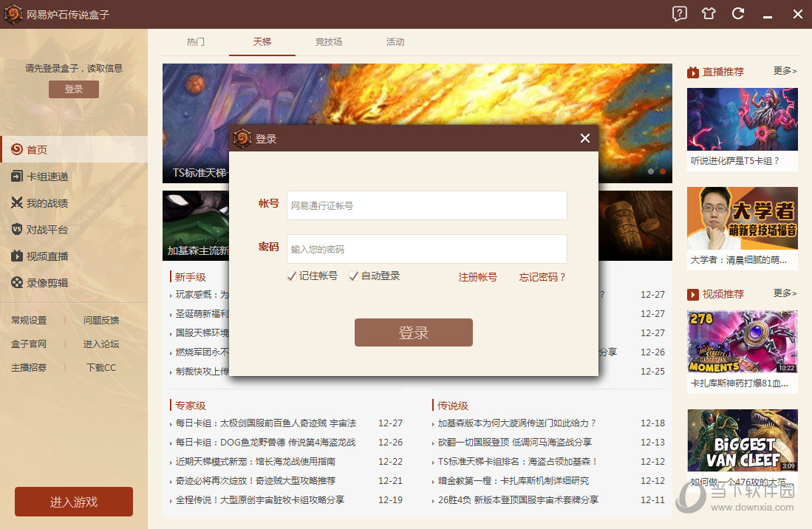
Task: Click the question mark help icon
Action: (x=678, y=14)
